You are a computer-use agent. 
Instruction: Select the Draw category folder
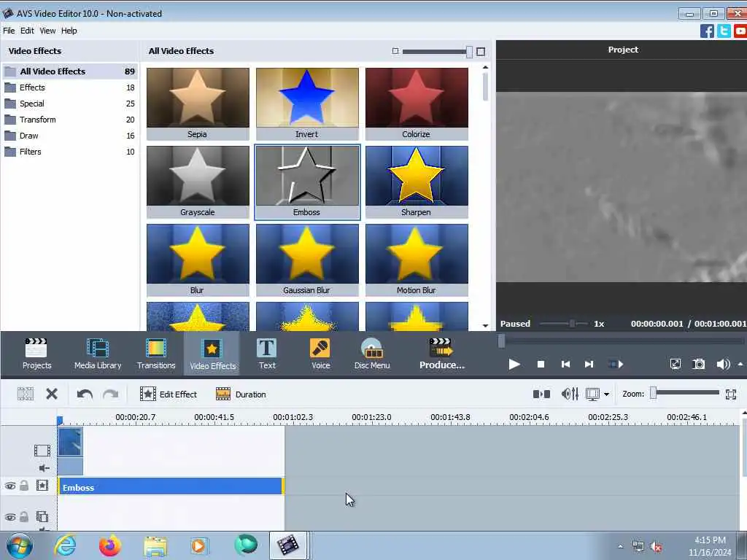tap(70, 136)
